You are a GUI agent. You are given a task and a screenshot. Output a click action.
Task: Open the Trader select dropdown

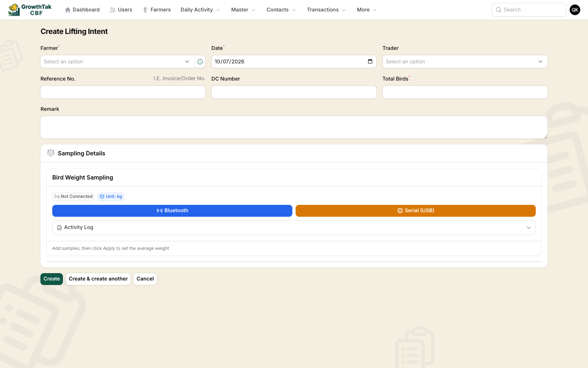pos(465,62)
